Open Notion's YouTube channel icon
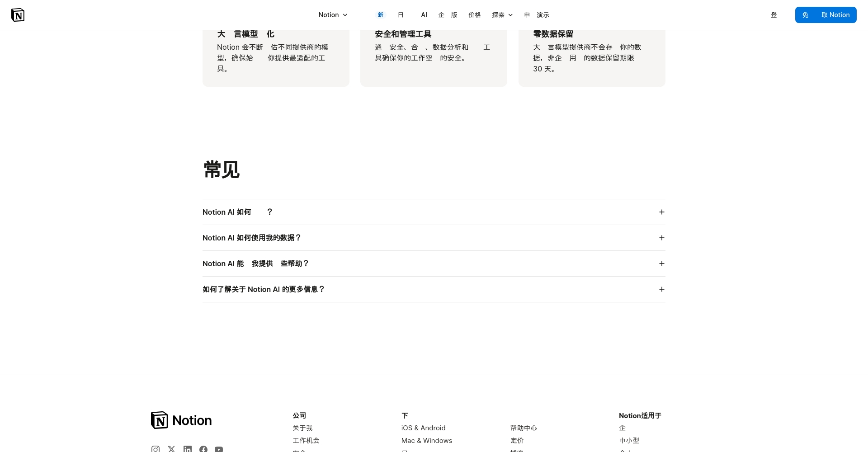The width and height of the screenshot is (868, 452). pyautogui.click(x=219, y=449)
